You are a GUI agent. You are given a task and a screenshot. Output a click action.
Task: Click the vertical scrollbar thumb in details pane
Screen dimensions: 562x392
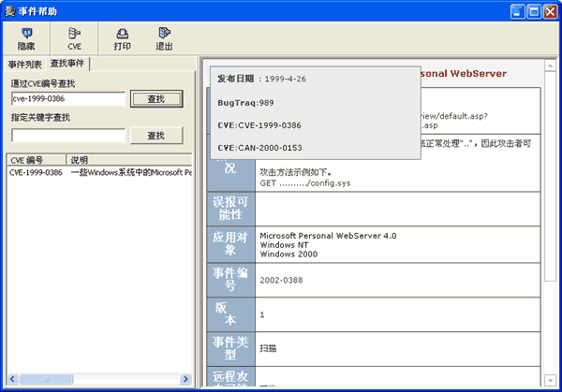[552, 168]
